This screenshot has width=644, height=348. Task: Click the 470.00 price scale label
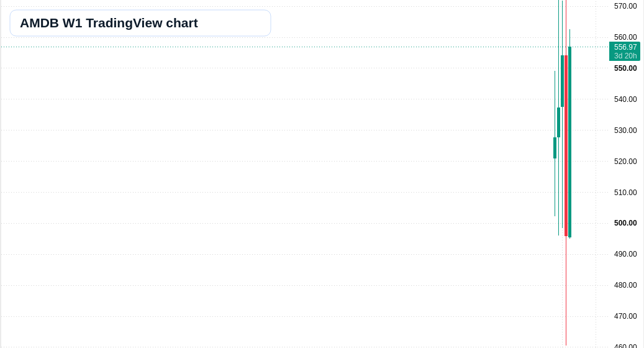coord(625,316)
